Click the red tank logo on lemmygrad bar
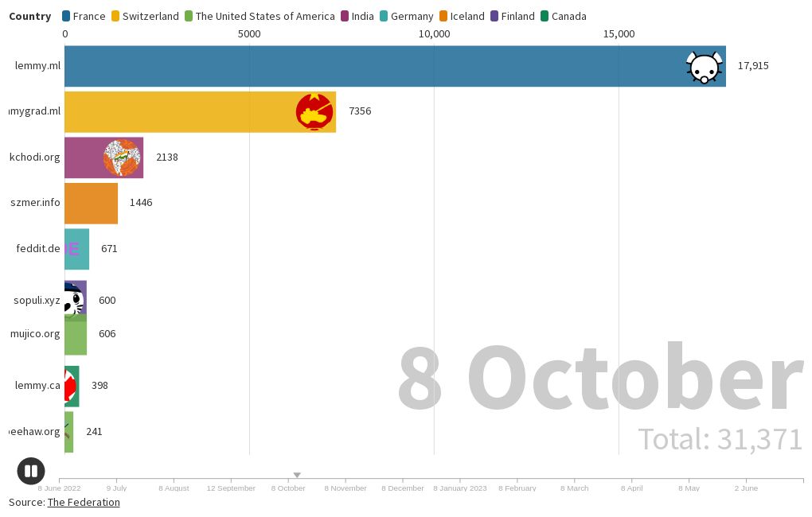The width and height of the screenshot is (812, 517). click(x=314, y=112)
